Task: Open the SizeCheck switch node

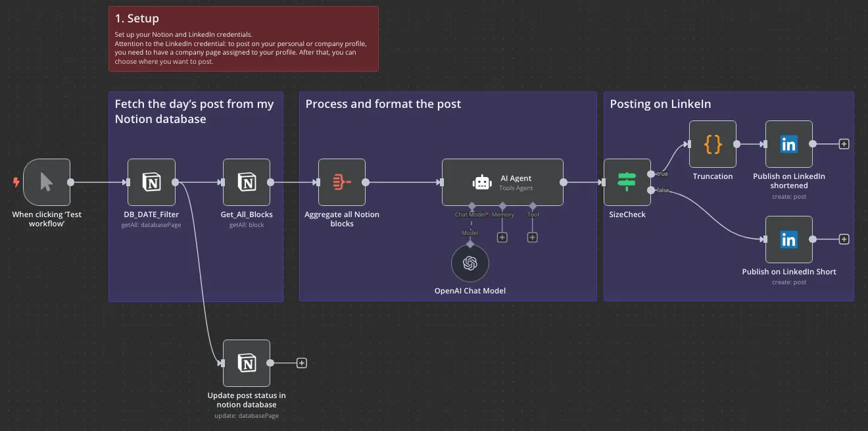Action: coord(627,182)
